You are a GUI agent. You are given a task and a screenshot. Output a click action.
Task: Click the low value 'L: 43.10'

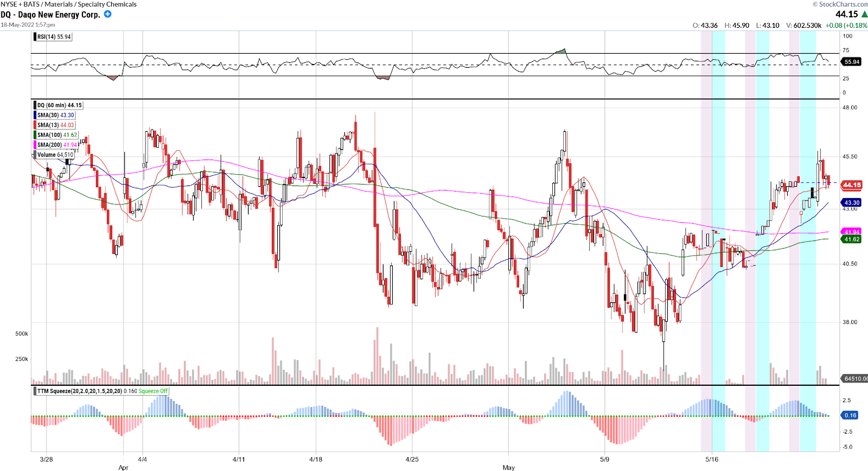coord(768,26)
